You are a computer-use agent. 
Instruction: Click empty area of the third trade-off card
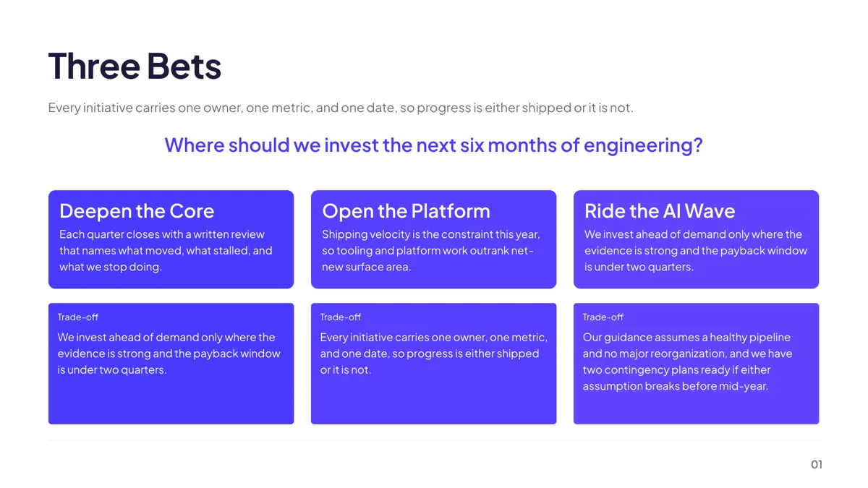coord(696,409)
